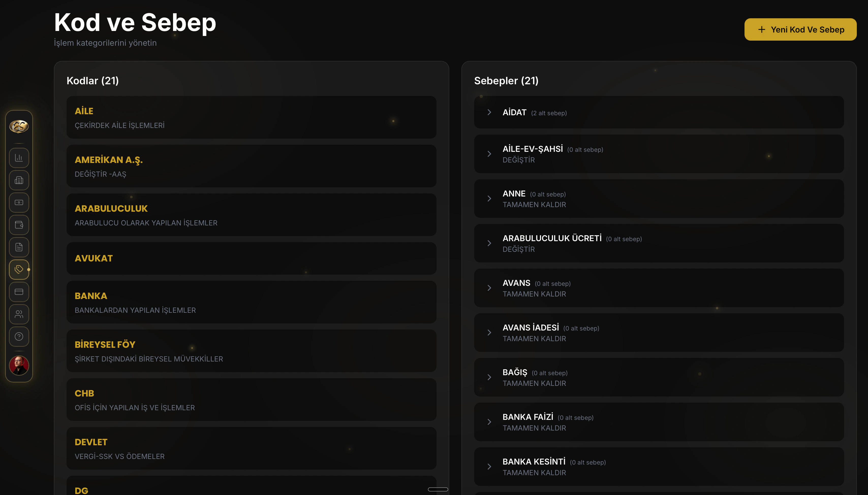Expand the ARABULUCULUK ÜCRETİ chevron
868x495 pixels.
coord(489,243)
